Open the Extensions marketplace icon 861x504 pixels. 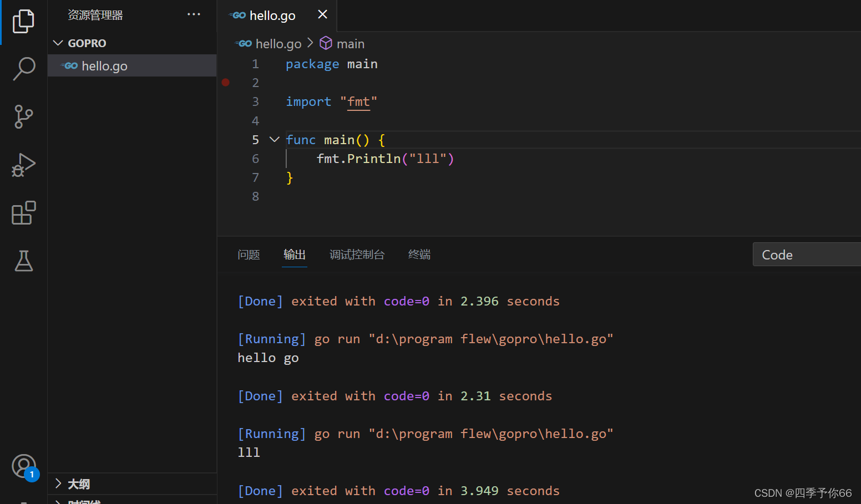[23, 213]
